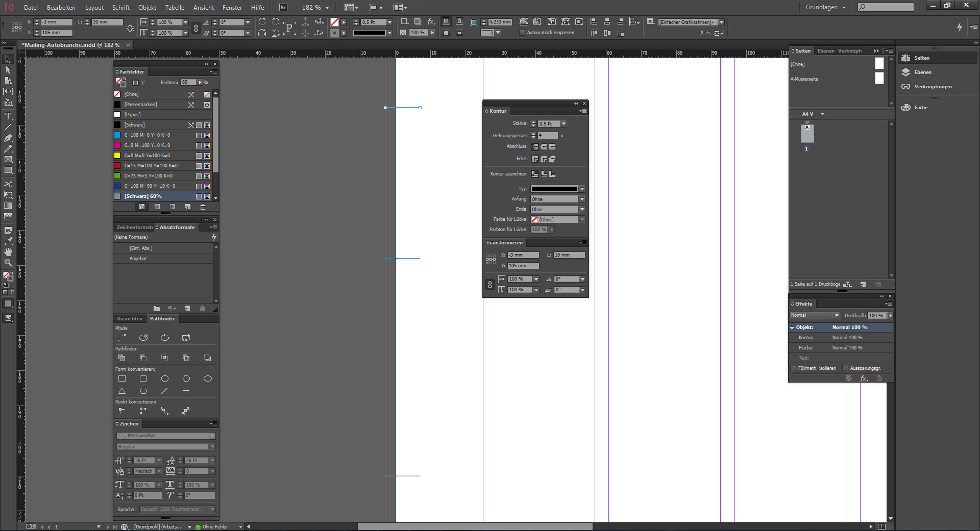Expand the Anfang dropdown in Kontur
This screenshot has width=980, height=531.
click(581, 199)
